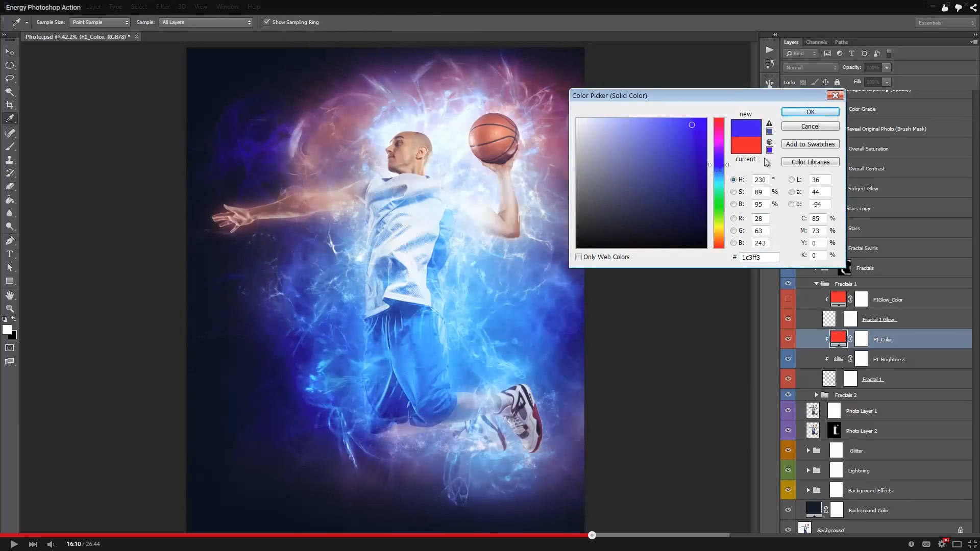Hide the Photo Layer 1 layer

788,411
